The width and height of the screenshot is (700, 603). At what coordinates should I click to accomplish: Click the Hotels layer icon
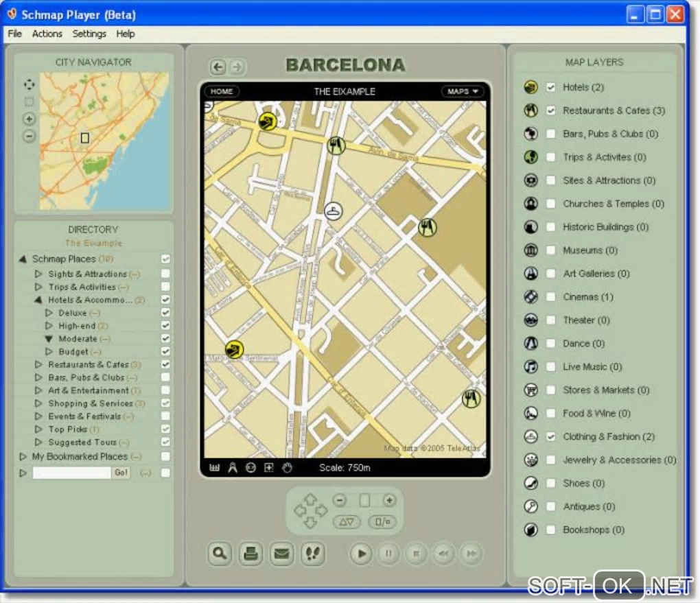click(x=530, y=87)
